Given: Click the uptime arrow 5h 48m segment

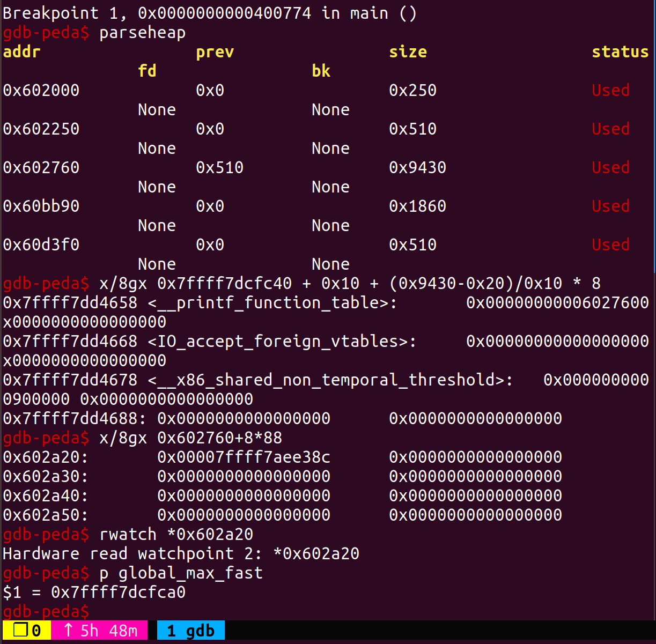Looking at the screenshot, I should pos(99,631).
